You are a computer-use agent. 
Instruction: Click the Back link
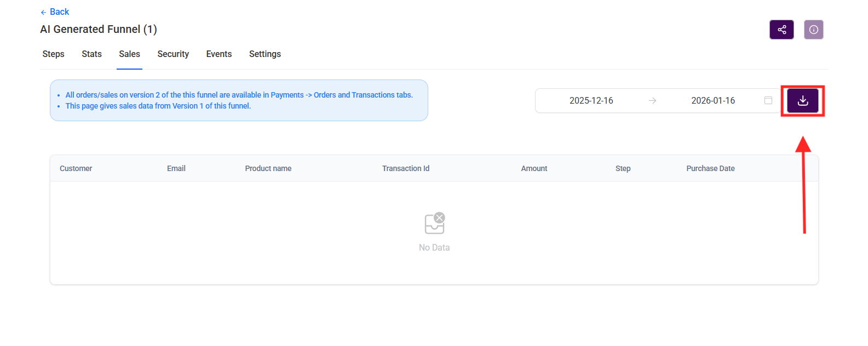tap(59, 12)
